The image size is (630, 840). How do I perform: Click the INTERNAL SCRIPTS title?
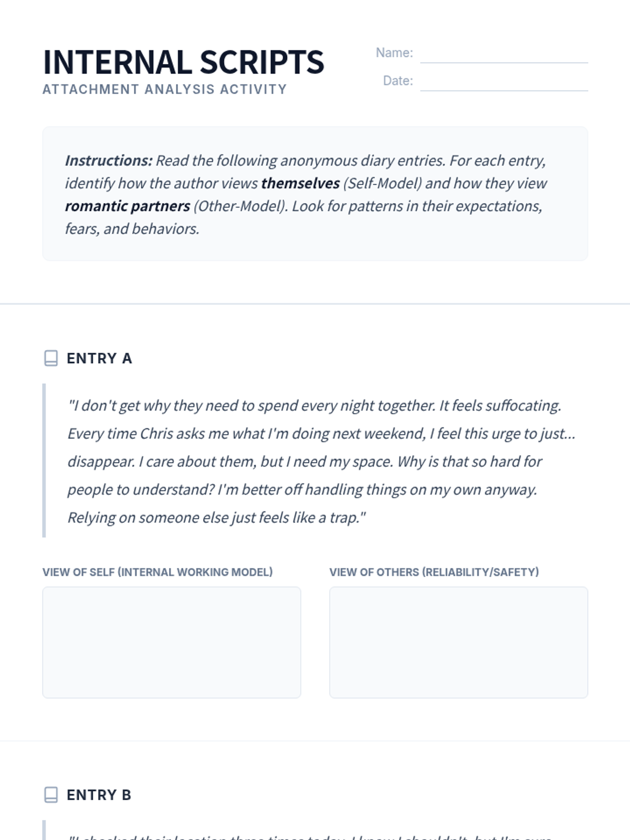[x=183, y=62]
